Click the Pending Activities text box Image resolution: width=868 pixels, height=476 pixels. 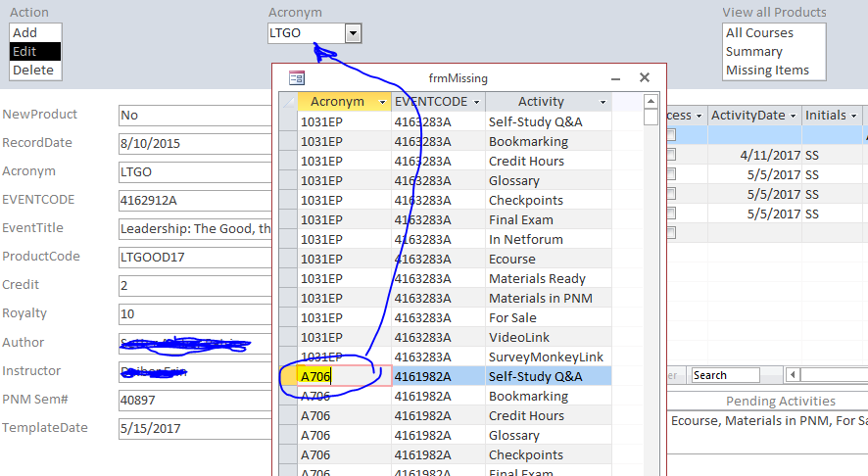[x=767, y=432]
